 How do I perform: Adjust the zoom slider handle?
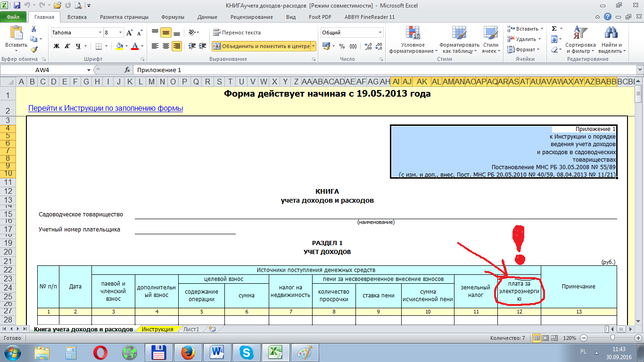tap(612, 338)
